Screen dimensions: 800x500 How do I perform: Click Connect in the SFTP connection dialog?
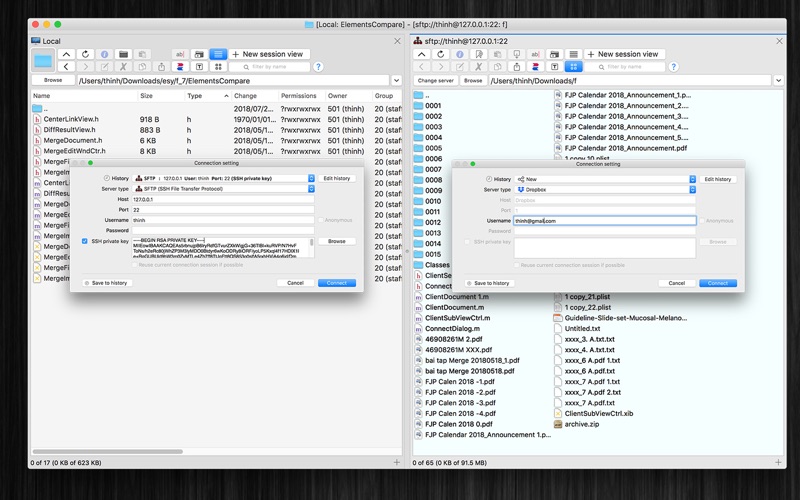coord(336,283)
